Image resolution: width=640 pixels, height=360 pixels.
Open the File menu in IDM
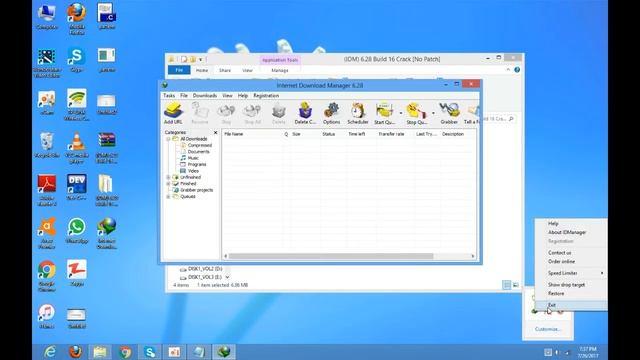(x=184, y=96)
